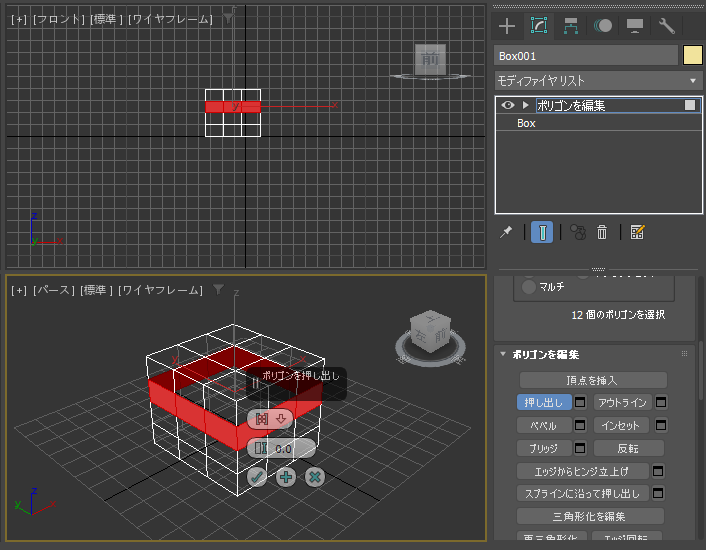This screenshot has height=550, width=706.
Task: Click the スプラインに沿って押し出し button
Action: point(583,493)
